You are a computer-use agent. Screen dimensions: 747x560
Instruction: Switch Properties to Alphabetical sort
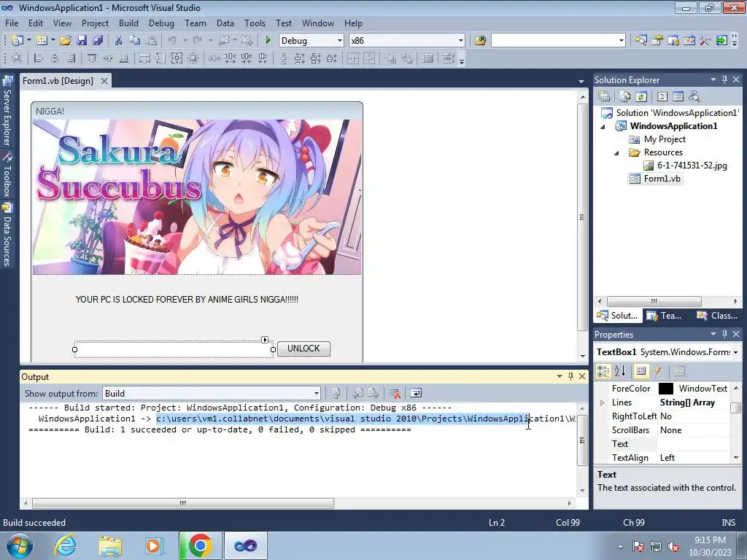tap(620, 371)
